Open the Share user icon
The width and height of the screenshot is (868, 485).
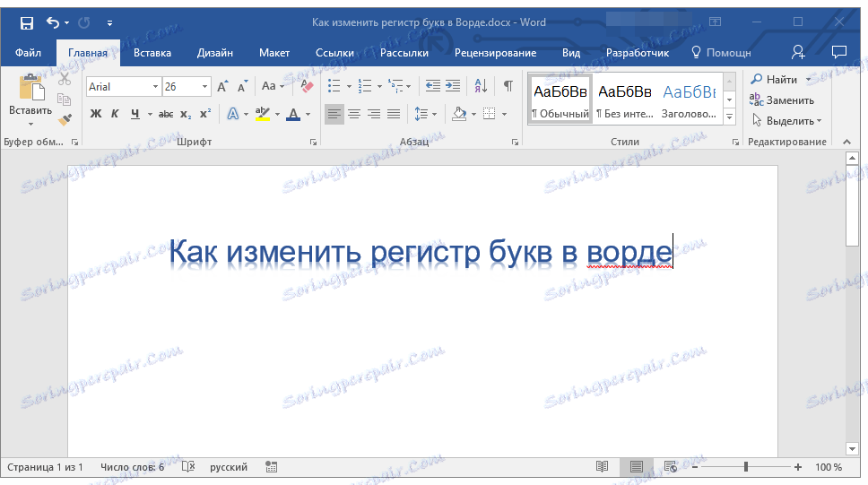point(798,53)
